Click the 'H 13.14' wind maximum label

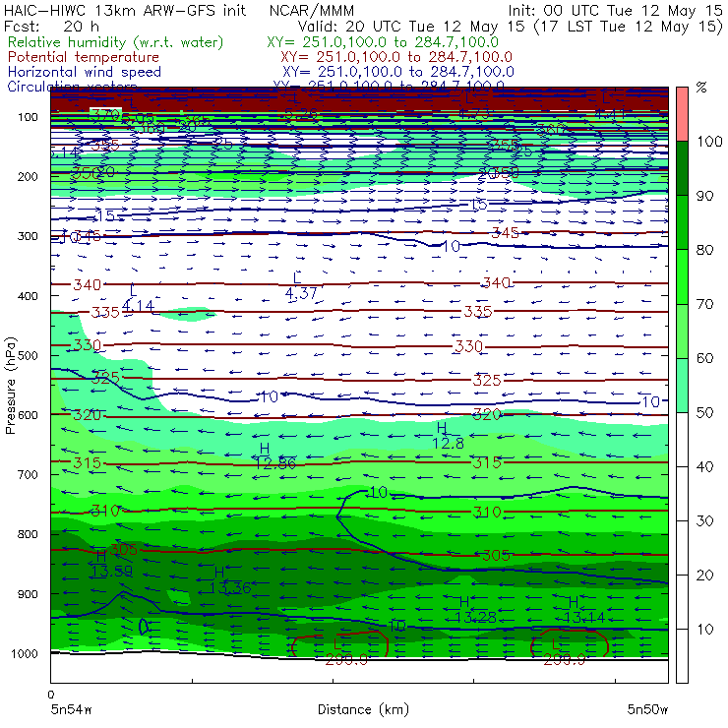[x=584, y=610]
